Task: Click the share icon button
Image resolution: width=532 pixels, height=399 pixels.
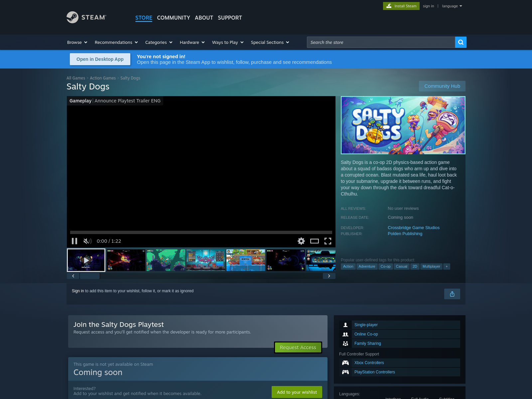Action: pyautogui.click(x=452, y=294)
